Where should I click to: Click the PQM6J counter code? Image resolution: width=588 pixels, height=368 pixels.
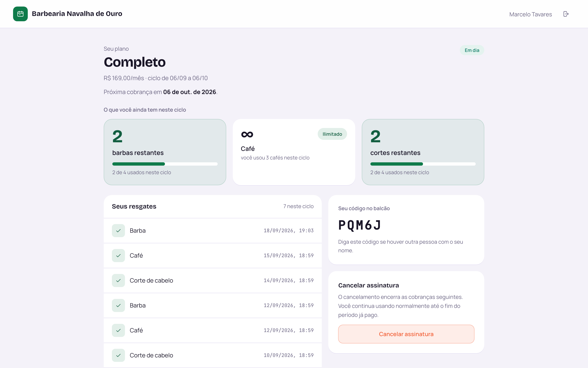[360, 225]
